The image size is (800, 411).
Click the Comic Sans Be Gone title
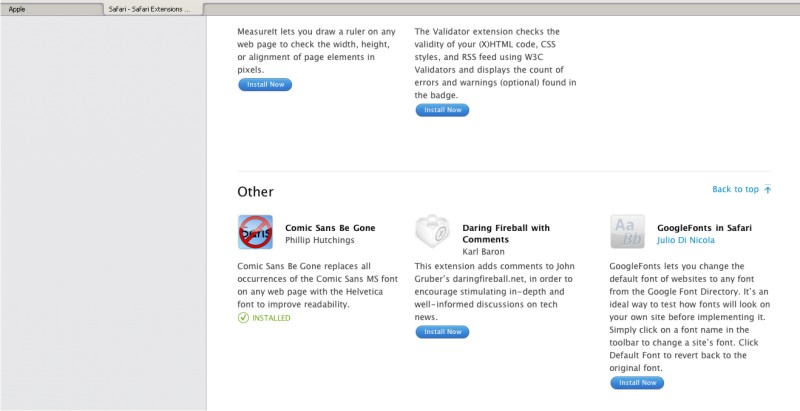[330, 228]
